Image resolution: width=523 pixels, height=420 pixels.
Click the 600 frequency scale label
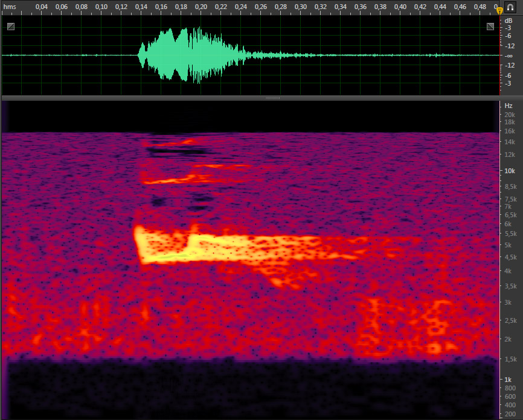coord(510,396)
